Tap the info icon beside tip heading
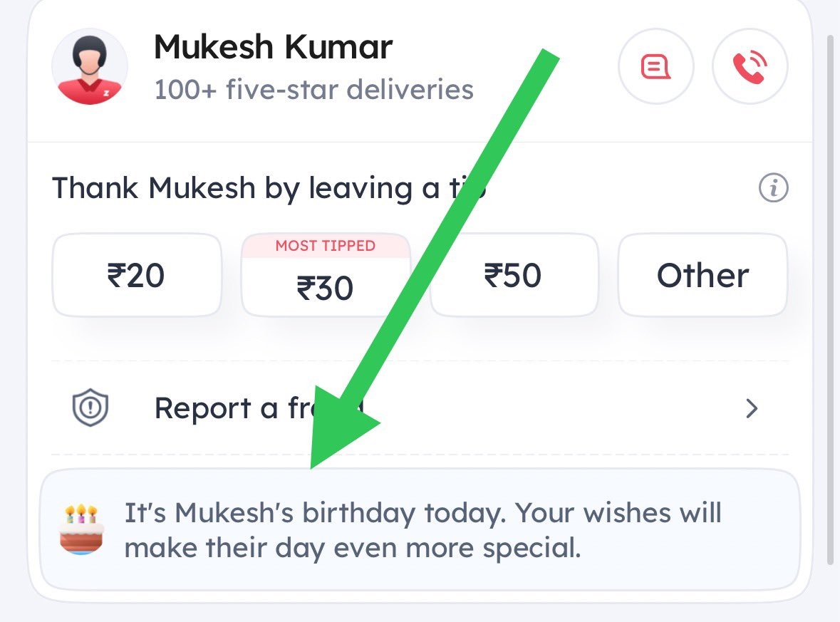 pos(773,189)
